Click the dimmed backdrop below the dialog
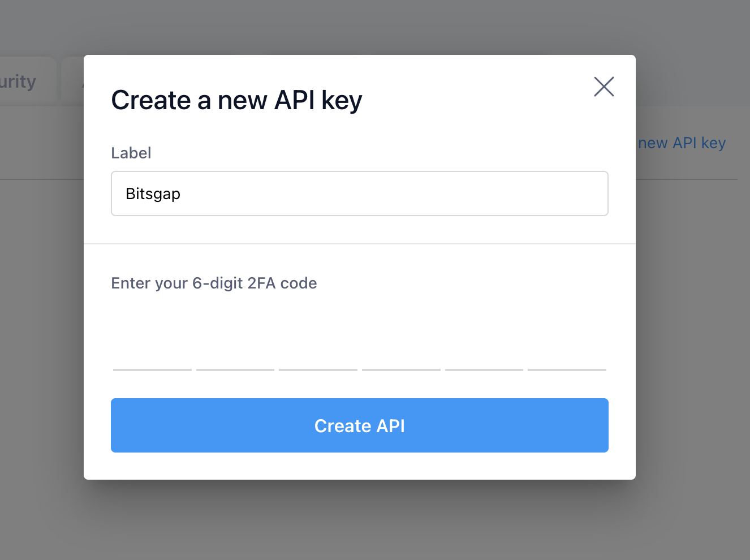This screenshot has width=750, height=560. click(359, 520)
